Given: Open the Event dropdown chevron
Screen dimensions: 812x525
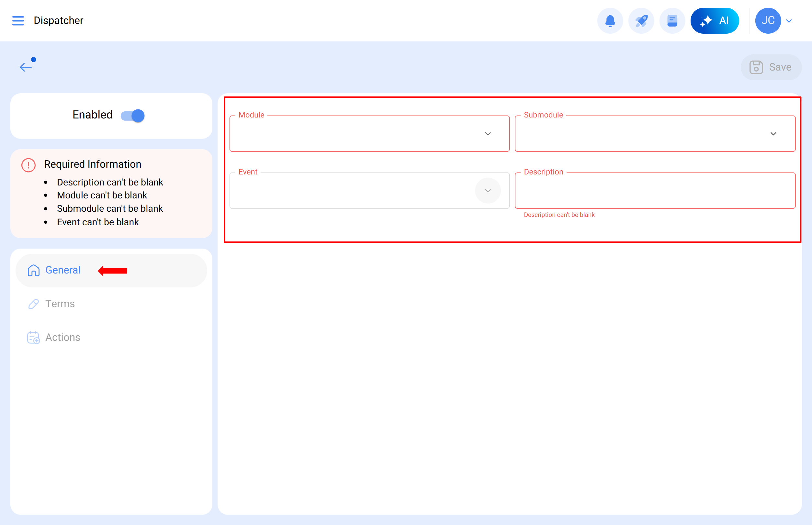Looking at the screenshot, I should [488, 191].
